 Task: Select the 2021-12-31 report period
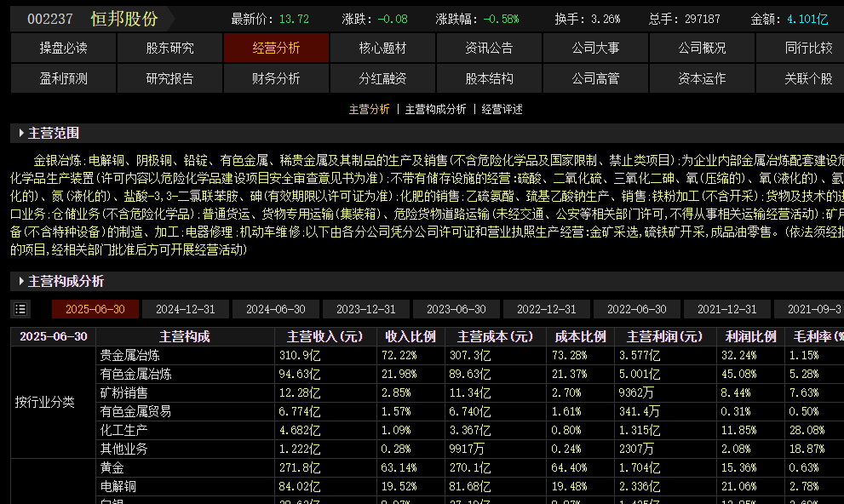click(727, 309)
